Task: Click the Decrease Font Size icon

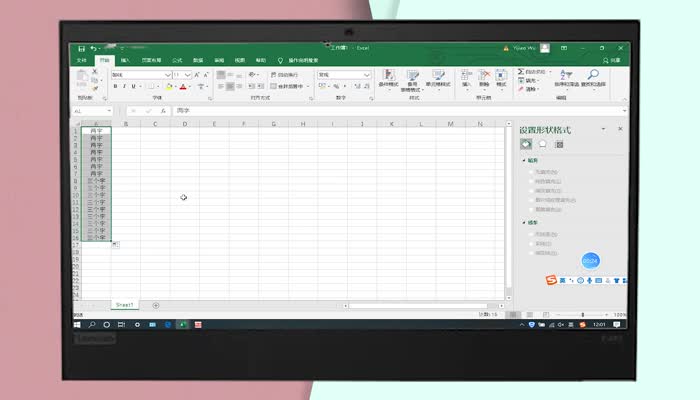Action: [206, 75]
